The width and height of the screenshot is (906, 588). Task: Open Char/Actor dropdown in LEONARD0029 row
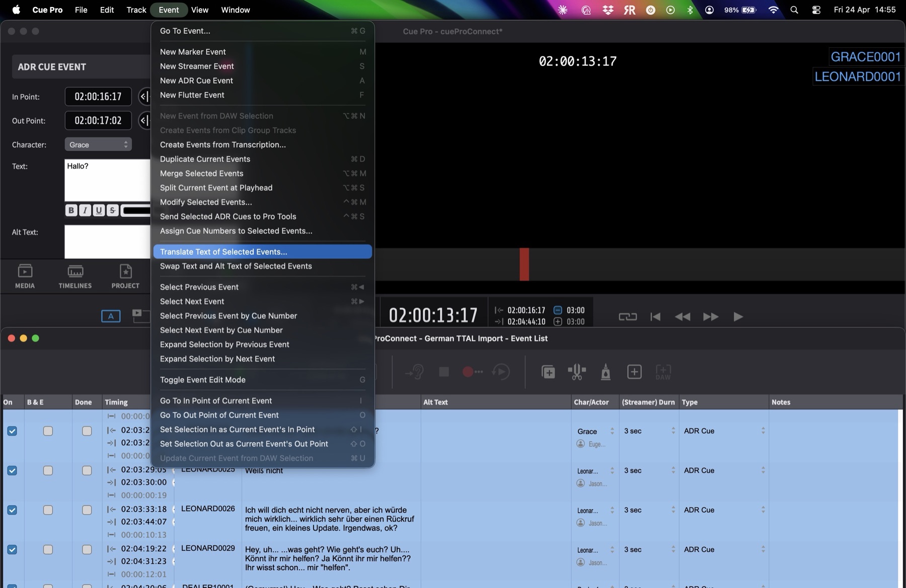tap(596, 549)
